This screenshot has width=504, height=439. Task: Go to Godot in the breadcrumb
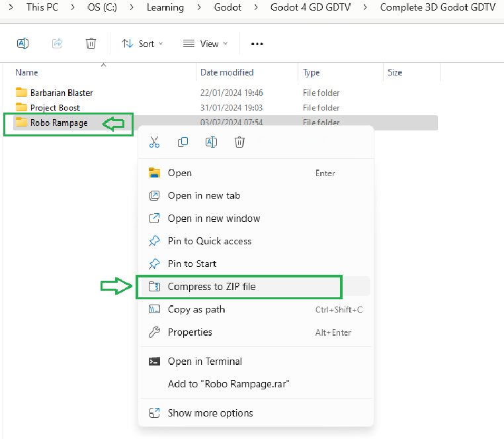[x=228, y=7]
